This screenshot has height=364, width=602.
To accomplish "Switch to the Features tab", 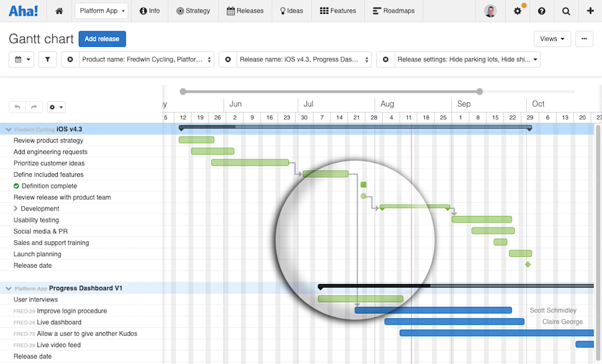I will point(337,10).
